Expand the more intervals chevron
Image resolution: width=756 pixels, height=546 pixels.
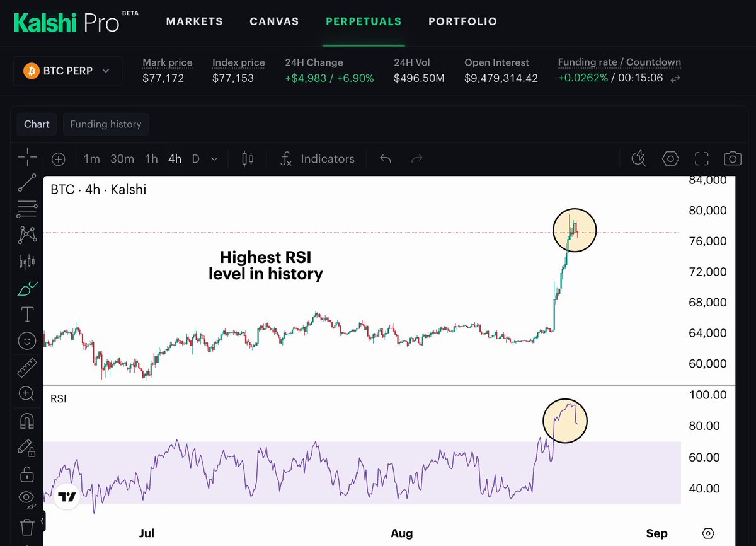point(215,159)
